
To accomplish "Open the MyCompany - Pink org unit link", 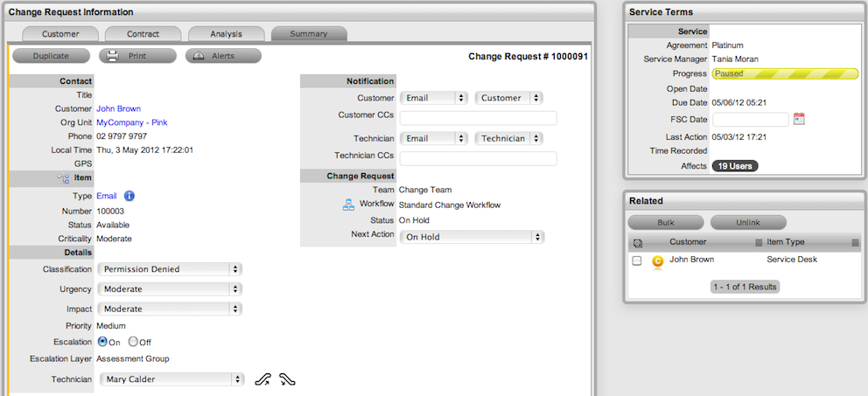I will pyautogui.click(x=132, y=122).
